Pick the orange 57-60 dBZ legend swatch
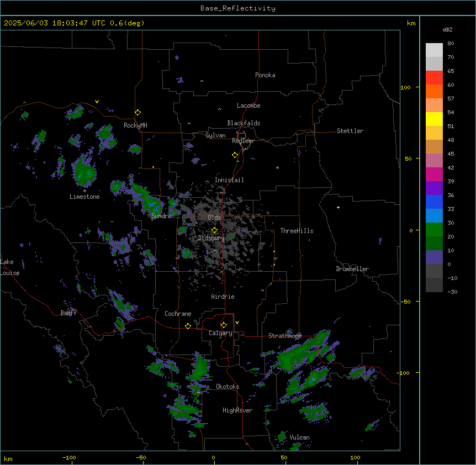Viewport: 476px width, 465px height. point(434,91)
